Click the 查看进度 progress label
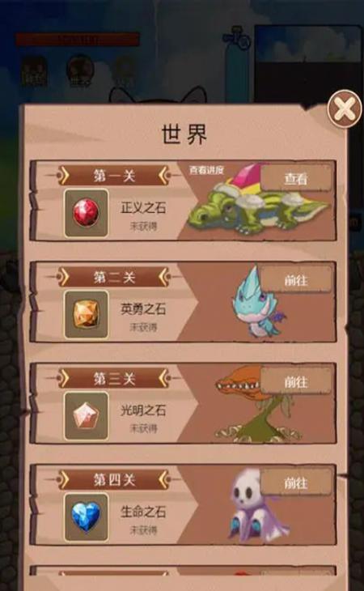364x591 pixels. point(206,170)
